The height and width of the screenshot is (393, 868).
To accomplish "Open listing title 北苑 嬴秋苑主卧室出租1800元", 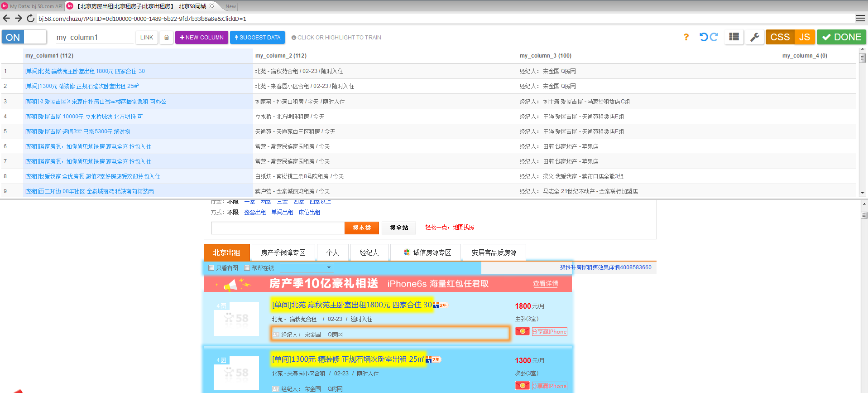I will (x=352, y=305).
